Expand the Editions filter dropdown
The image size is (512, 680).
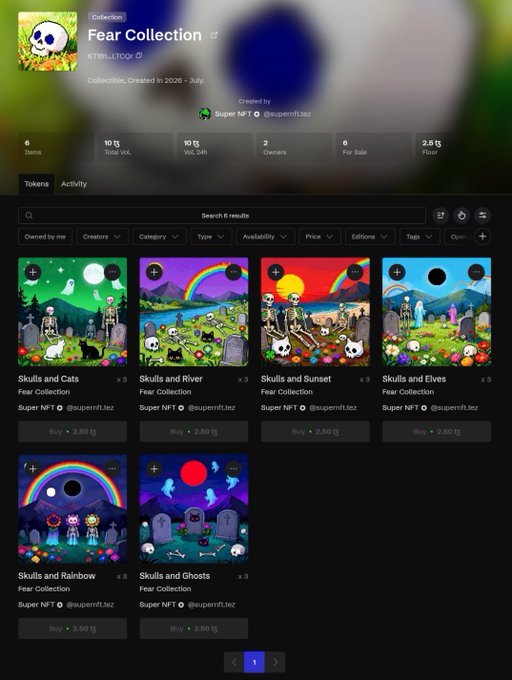[370, 236]
